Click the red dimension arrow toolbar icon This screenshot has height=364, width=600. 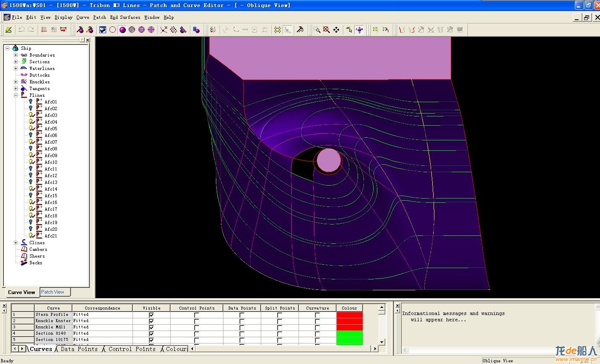63,30
